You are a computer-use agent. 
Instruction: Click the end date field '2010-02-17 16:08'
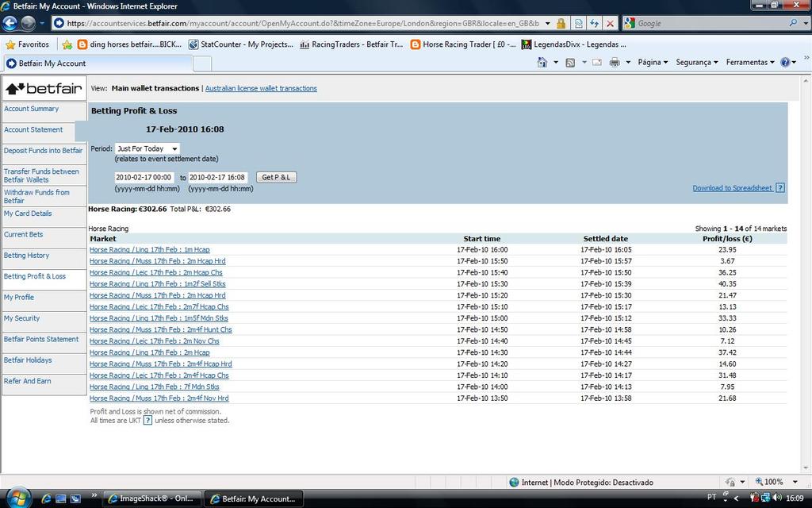click(217, 177)
